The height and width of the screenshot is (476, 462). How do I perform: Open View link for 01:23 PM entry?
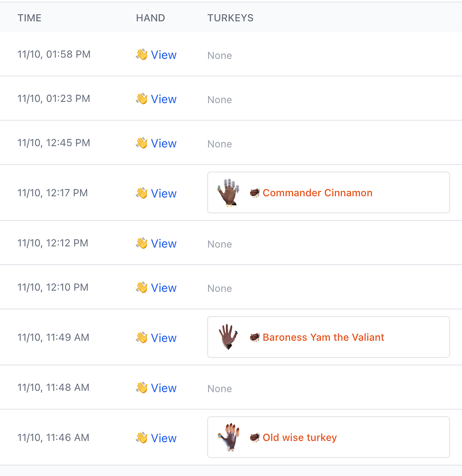point(163,99)
